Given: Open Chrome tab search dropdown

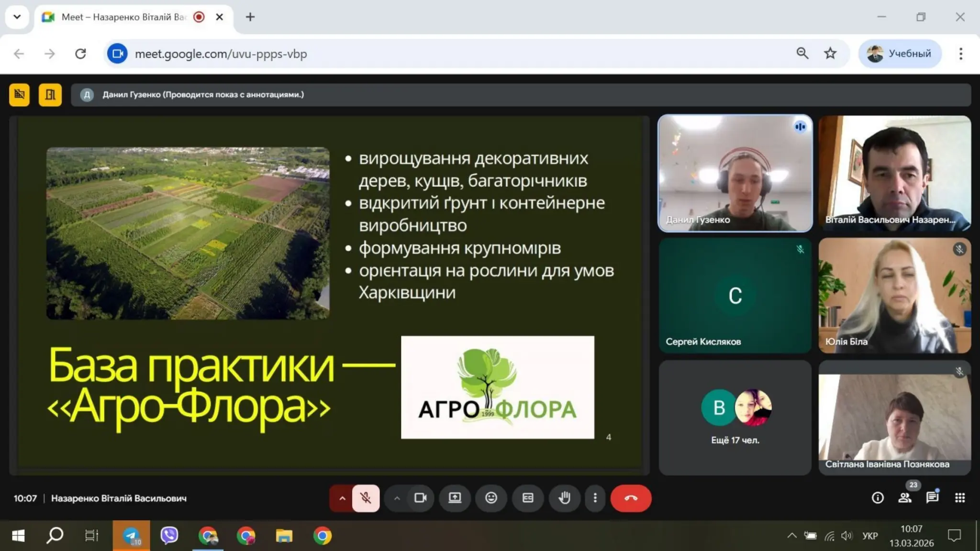Looking at the screenshot, I should [17, 17].
